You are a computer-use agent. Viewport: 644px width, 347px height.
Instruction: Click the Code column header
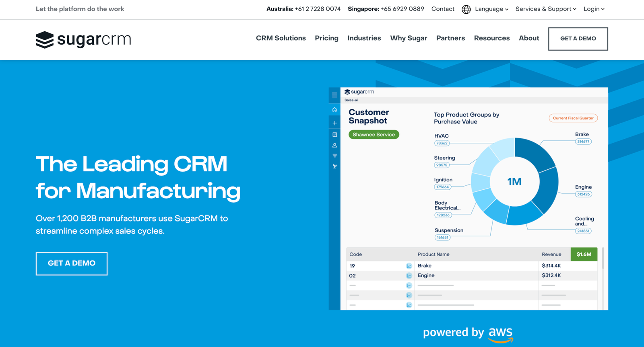pyautogui.click(x=356, y=255)
